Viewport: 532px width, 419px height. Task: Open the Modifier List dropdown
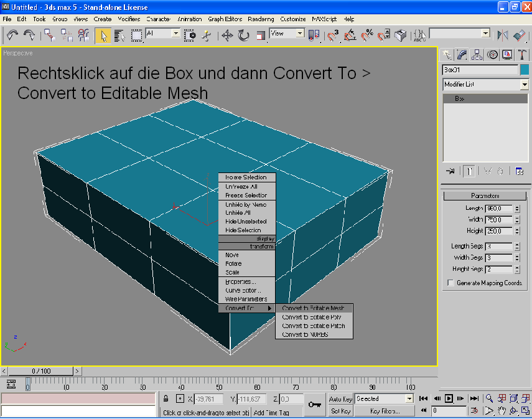click(x=524, y=84)
